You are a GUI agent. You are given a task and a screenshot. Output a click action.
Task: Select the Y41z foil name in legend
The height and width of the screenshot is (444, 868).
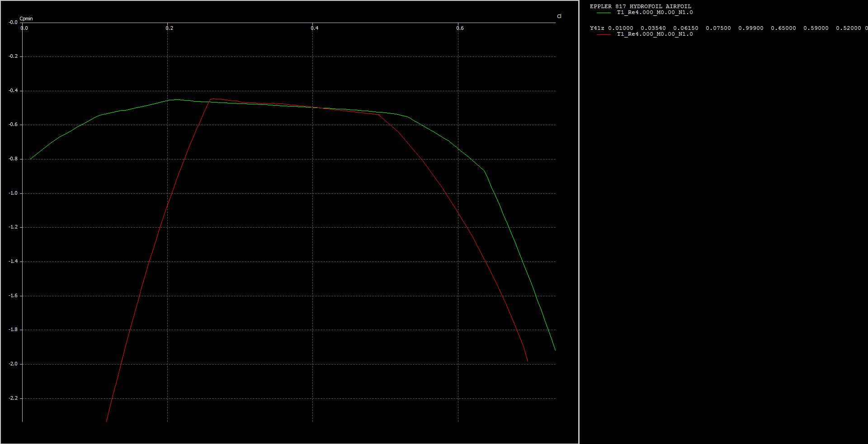[x=597, y=28]
